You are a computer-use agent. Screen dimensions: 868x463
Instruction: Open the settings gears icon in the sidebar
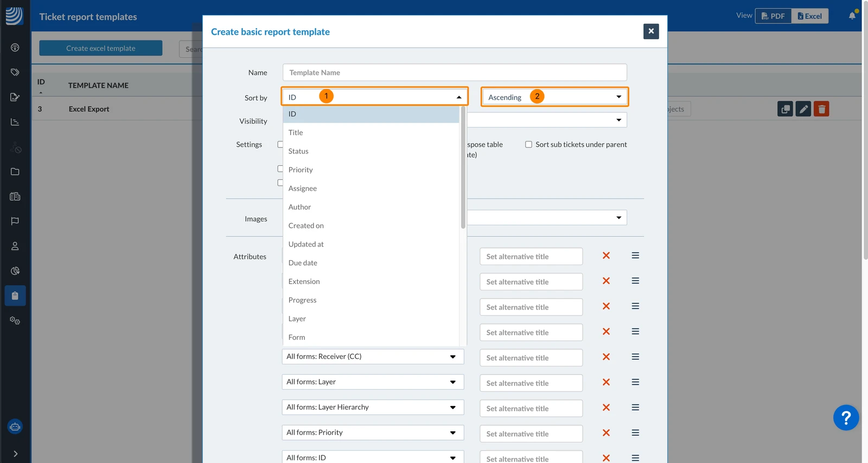point(15,320)
